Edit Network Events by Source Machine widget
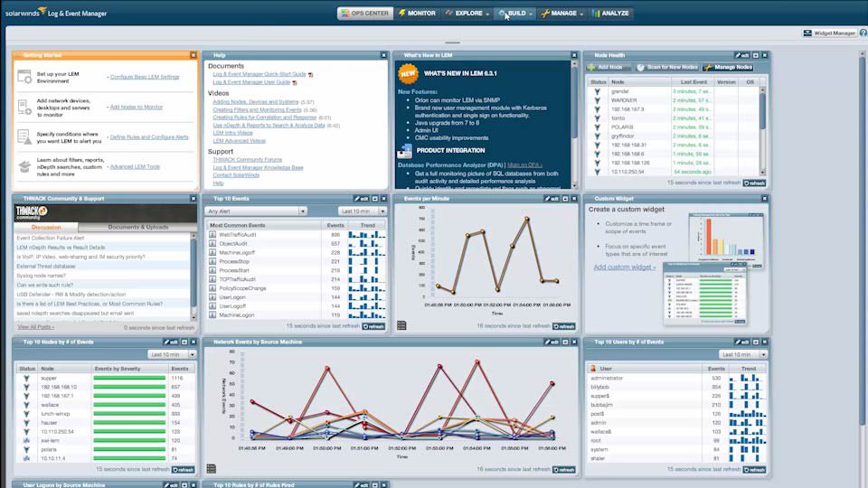Image resolution: width=868 pixels, height=488 pixels. tap(552, 342)
